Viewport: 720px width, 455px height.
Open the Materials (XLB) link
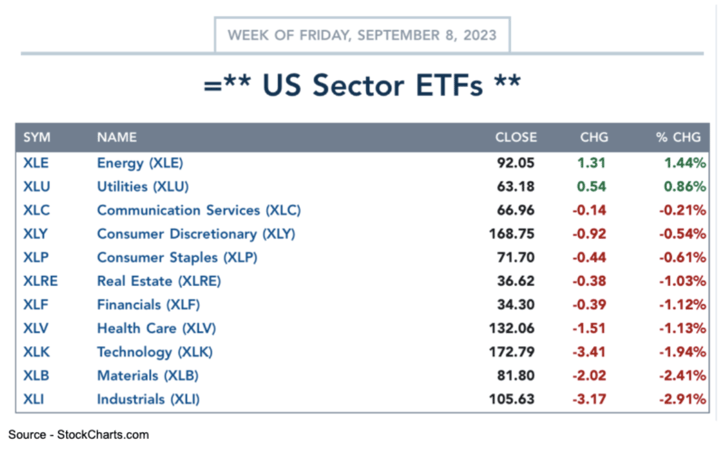pos(148,376)
